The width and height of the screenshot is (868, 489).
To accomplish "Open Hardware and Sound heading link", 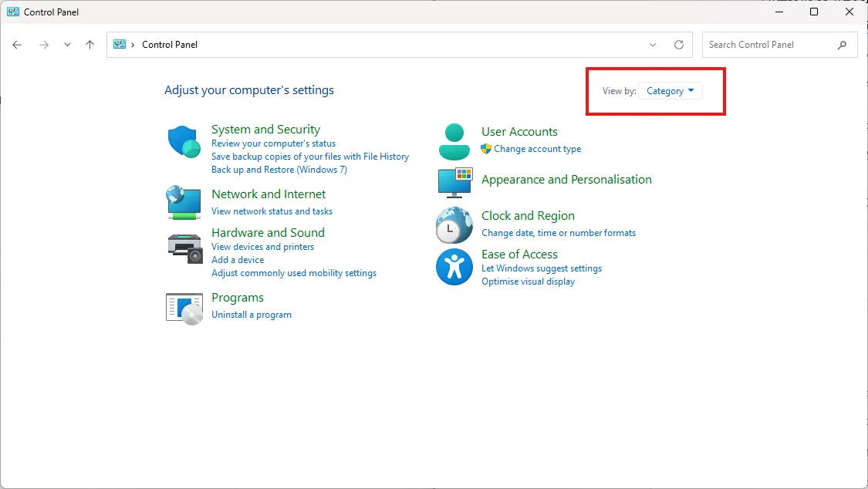I will point(268,233).
